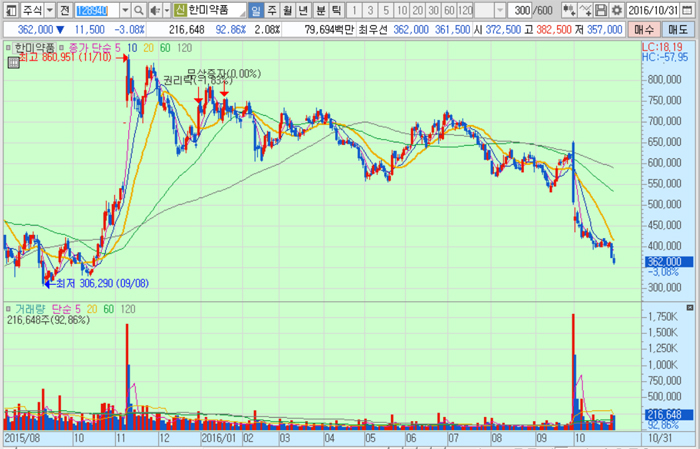The height and width of the screenshot is (449, 700).
Task: Open the stock code 128940 dropdown arrow
Action: tap(125, 9)
